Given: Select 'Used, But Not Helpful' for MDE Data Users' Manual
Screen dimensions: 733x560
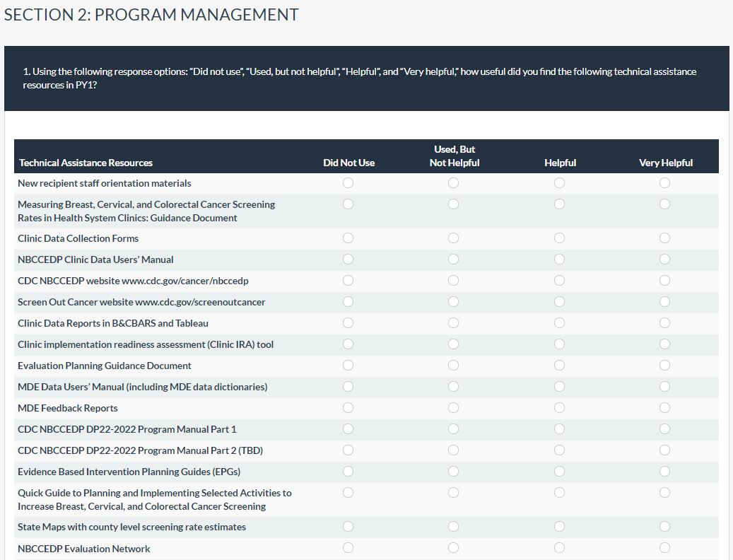Looking at the screenshot, I should click(x=453, y=387).
